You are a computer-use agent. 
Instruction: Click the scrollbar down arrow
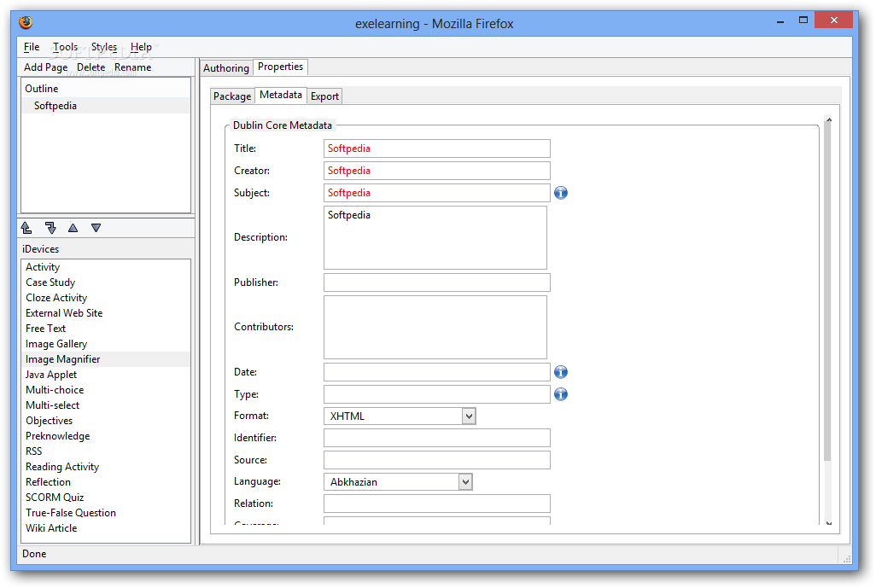click(828, 522)
